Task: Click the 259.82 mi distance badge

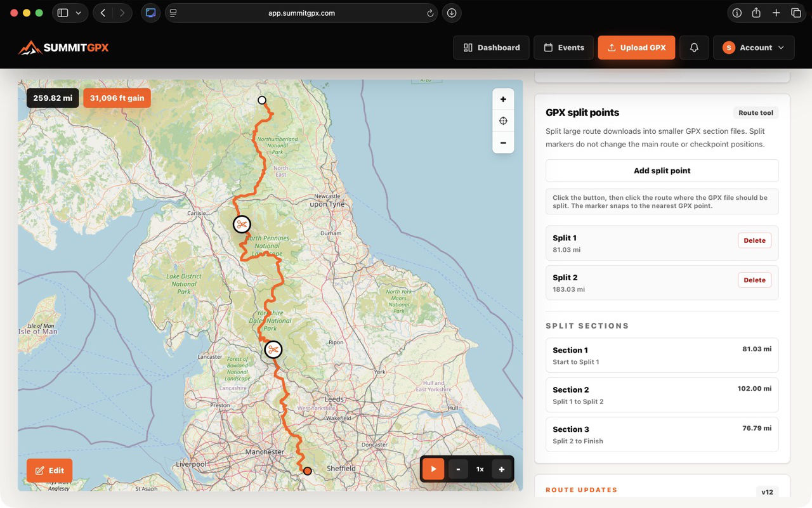Action: pos(53,98)
